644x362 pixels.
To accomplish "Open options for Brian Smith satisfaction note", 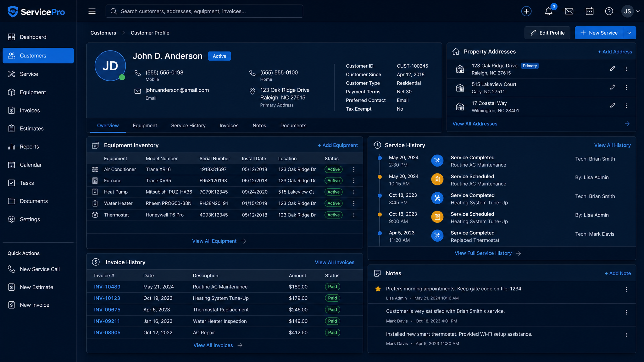I will click(626, 312).
